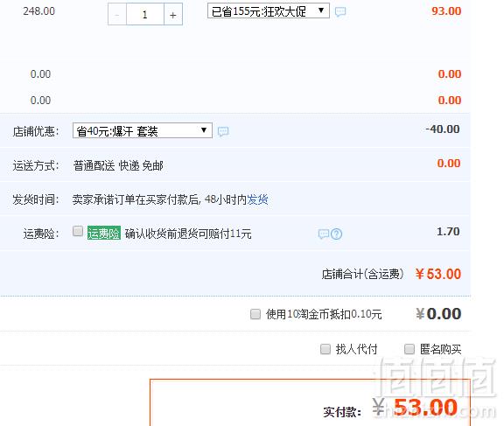Image resolution: width=504 pixels, height=426 pixels.
Task: Open the 已省155元:狂欢大促 dropdown
Action: [268, 10]
